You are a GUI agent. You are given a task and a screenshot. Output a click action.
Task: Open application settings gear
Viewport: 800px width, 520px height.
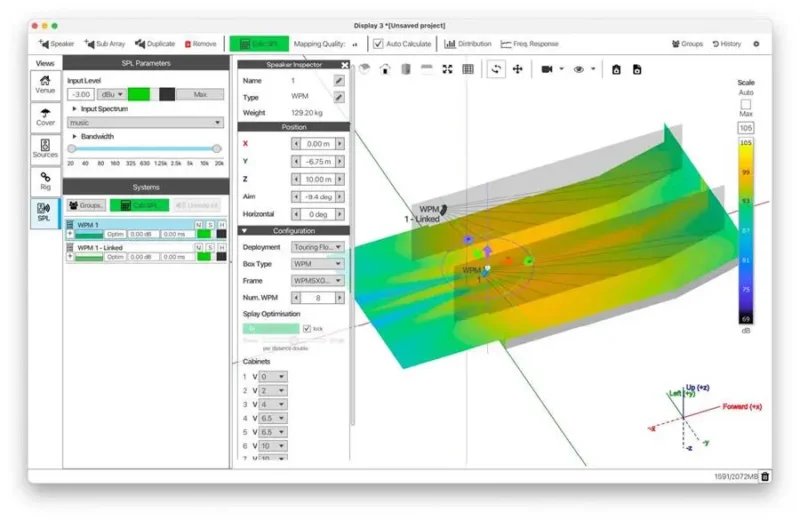pos(756,44)
